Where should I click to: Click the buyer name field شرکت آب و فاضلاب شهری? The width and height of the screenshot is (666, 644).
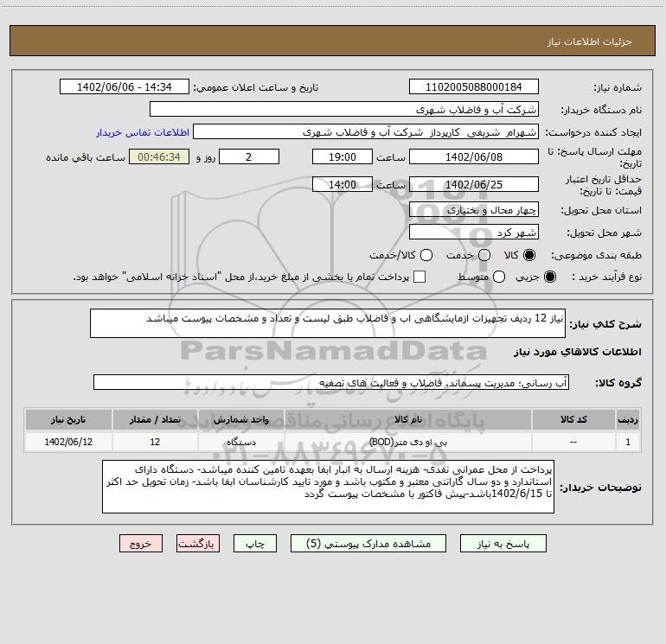(344, 110)
